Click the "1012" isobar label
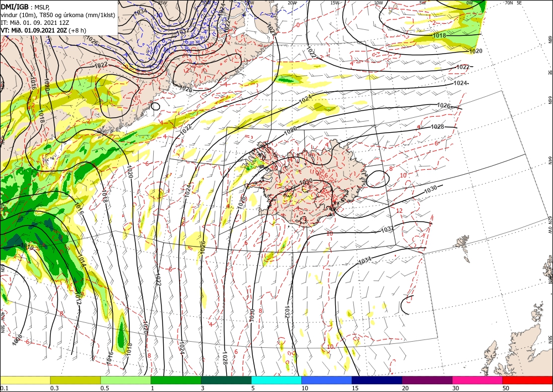 tap(79, 299)
